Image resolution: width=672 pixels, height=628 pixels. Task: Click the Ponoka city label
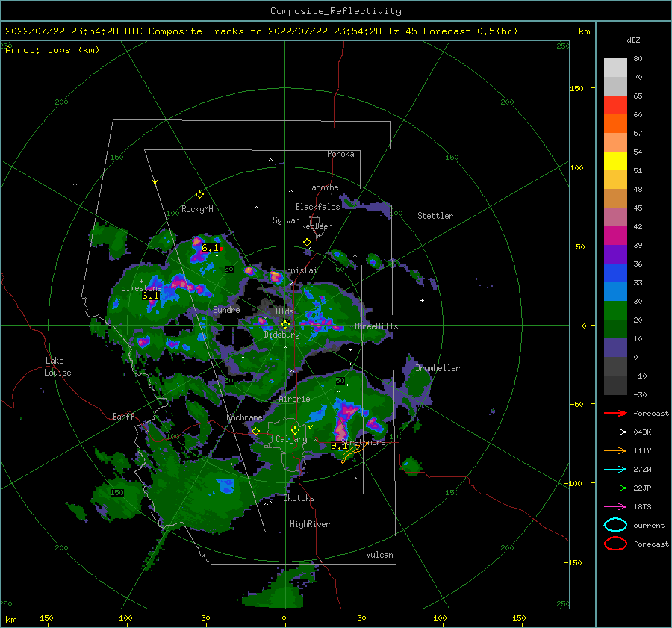pos(340,154)
